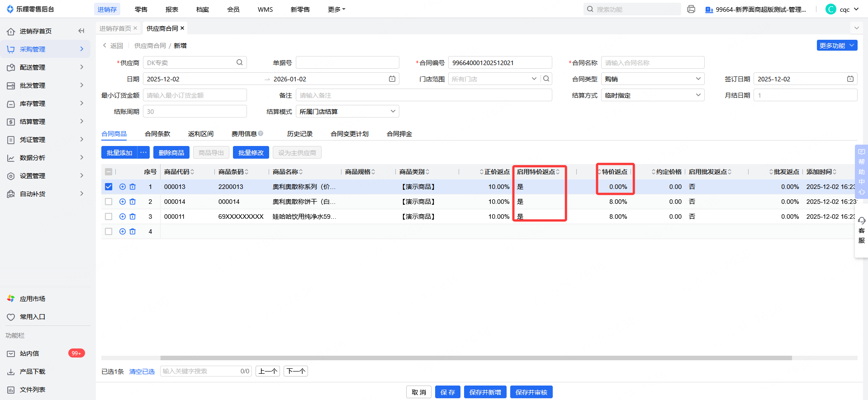Click the 下一个 button

pos(296,371)
